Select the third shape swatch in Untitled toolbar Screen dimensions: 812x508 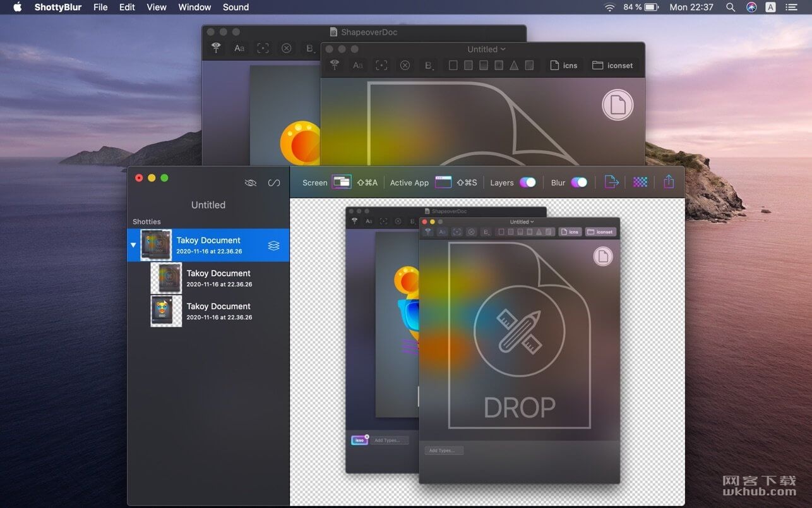[483, 65]
